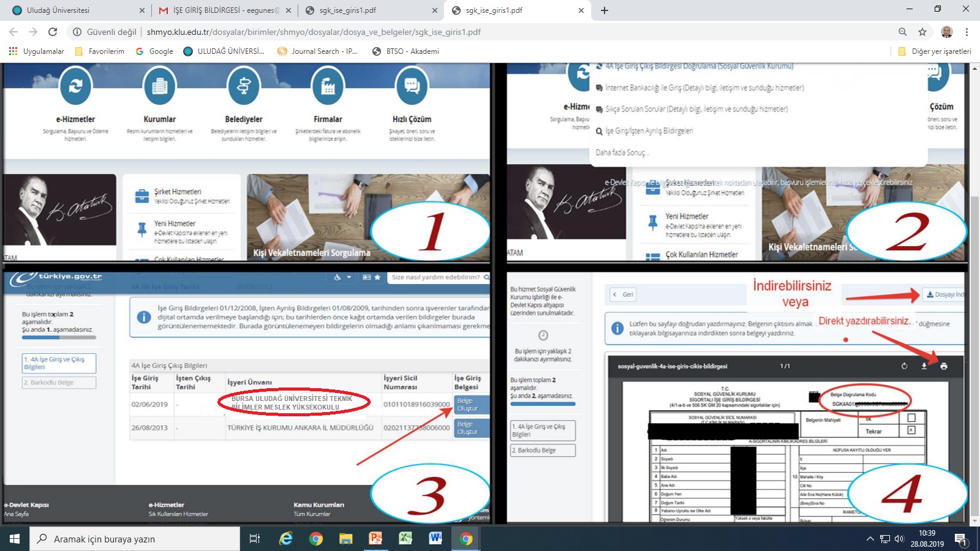Close the active sgk_ise_giris1.pdf tab

[x=581, y=10]
